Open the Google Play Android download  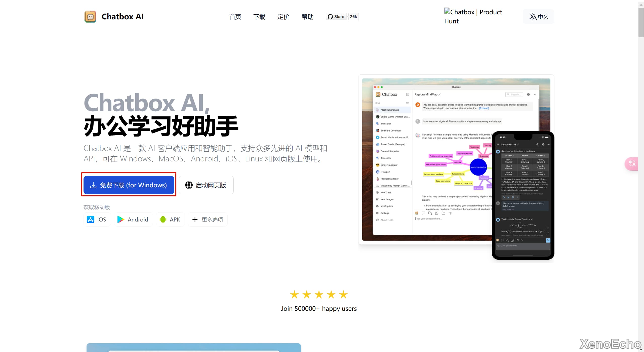click(133, 219)
